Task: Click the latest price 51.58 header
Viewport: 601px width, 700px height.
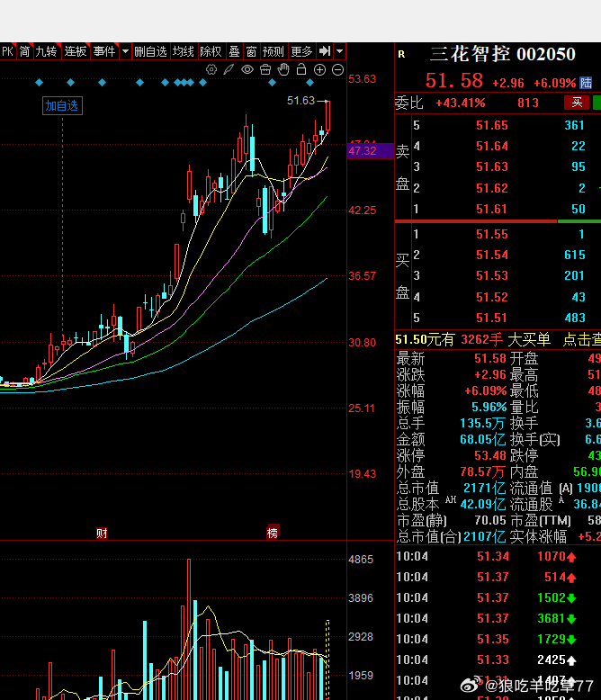Action: coord(454,81)
